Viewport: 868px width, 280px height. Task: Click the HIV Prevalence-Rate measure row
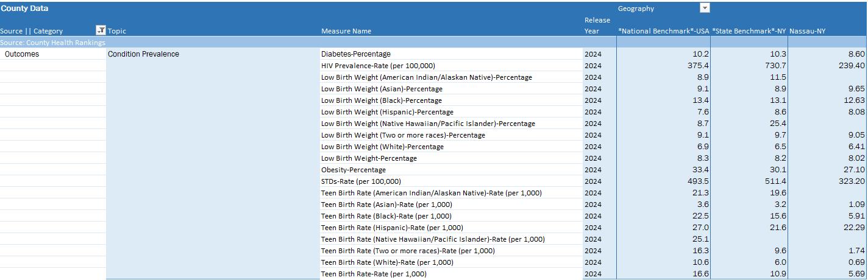[378, 66]
